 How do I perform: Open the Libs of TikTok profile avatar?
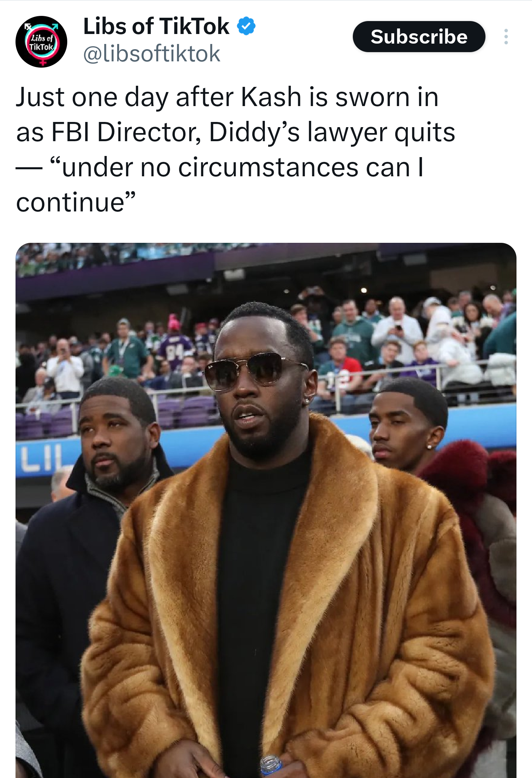click(41, 42)
